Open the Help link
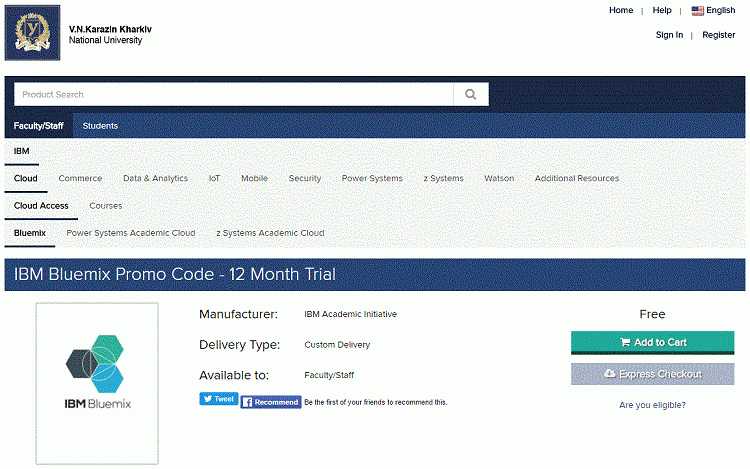750x469 pixels. [662, 10]
